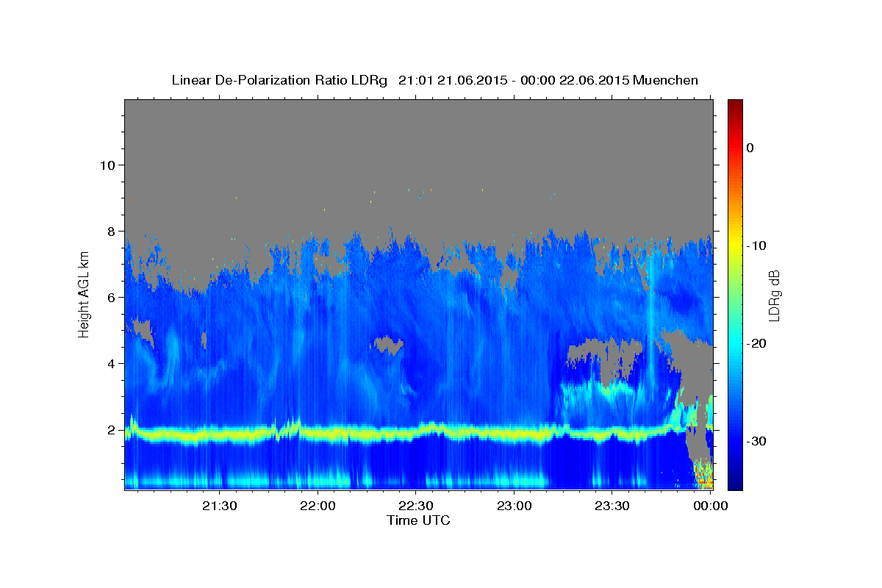Pick the dark red top of the colorbar
Screen dimensions: 882x588
pyautogui.click(x=735, y=105)
